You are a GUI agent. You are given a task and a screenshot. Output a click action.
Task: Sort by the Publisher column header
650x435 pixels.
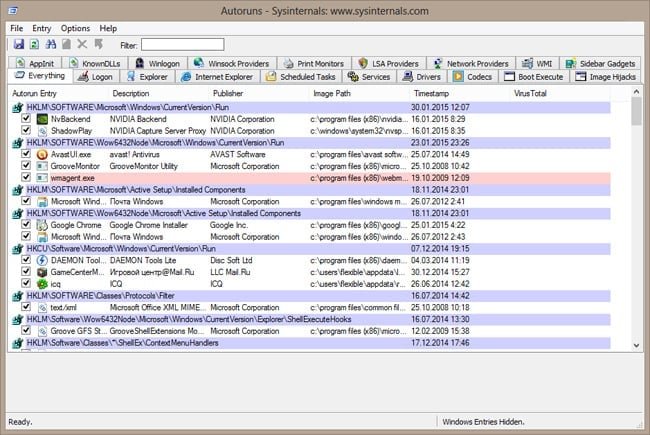260,93
